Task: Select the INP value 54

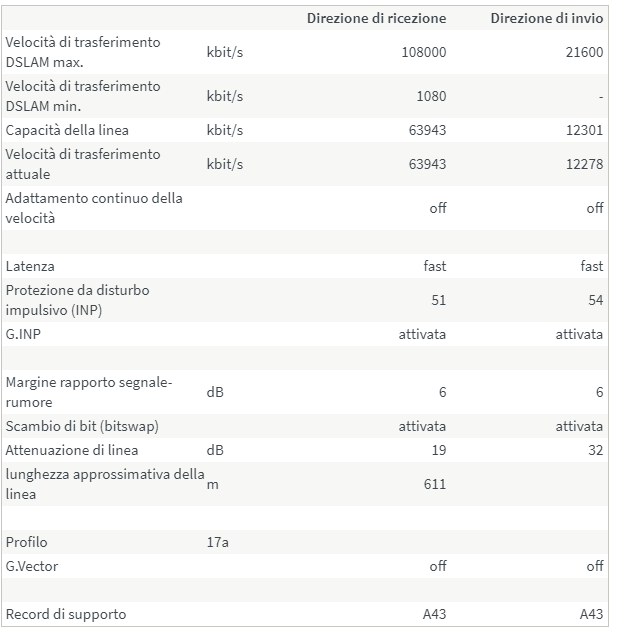Action: [x=595, y=300]
